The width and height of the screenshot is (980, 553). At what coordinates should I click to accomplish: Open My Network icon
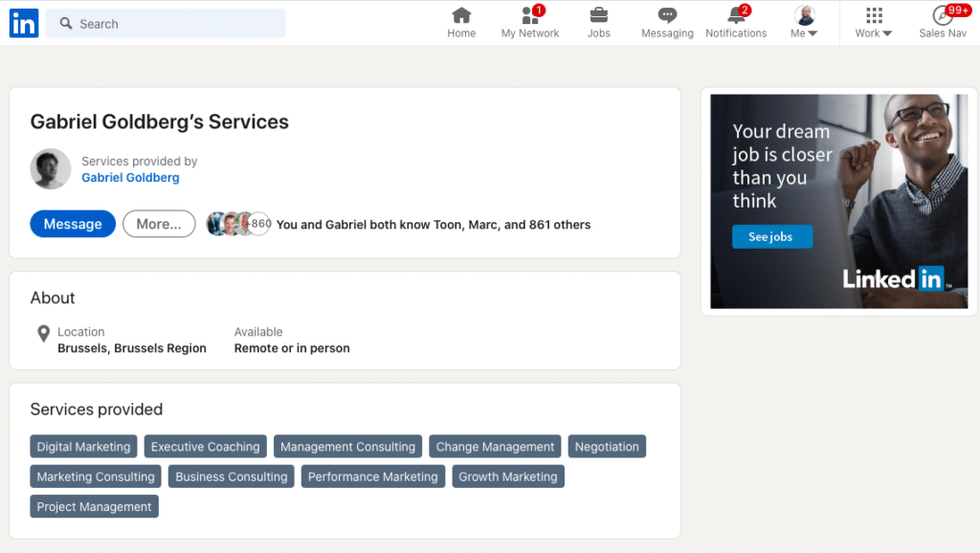click(x=529, y=15)
